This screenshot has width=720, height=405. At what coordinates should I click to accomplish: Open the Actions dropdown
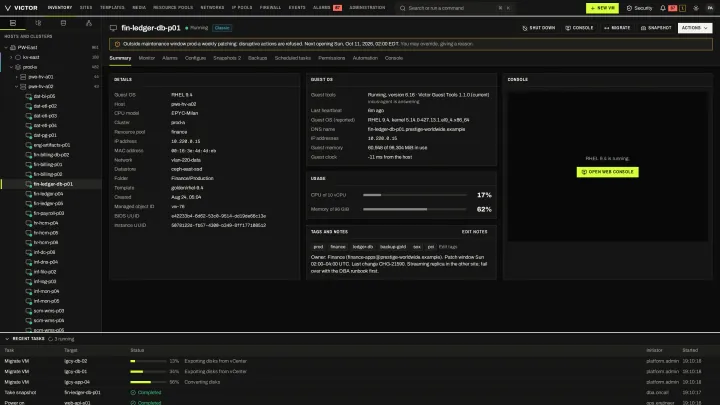[695, 28]
